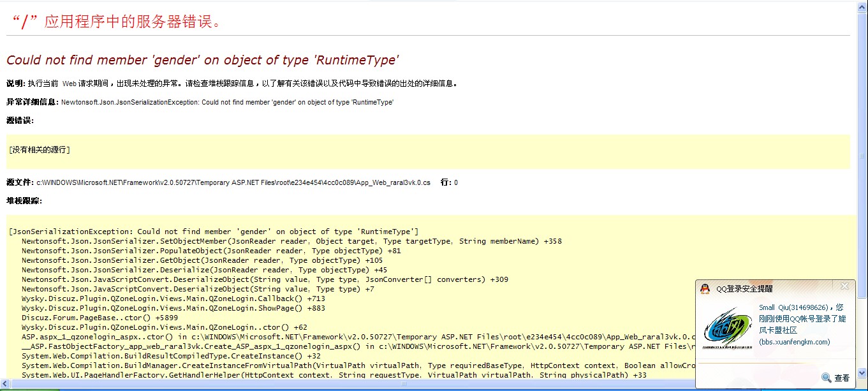Screen dimensions: 868x391
Task: Click the QZoneLogin.ShowPage() +883 line
Action: coord(173,308)
